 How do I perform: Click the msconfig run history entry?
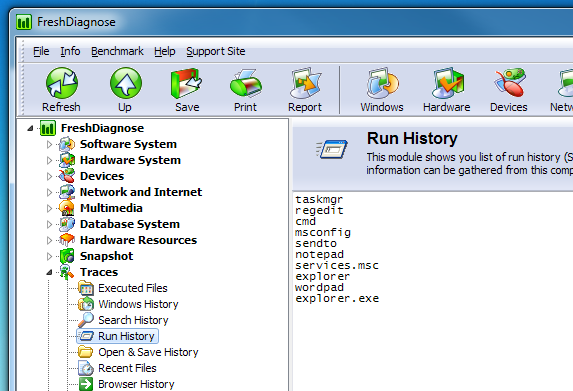(323, 232)
